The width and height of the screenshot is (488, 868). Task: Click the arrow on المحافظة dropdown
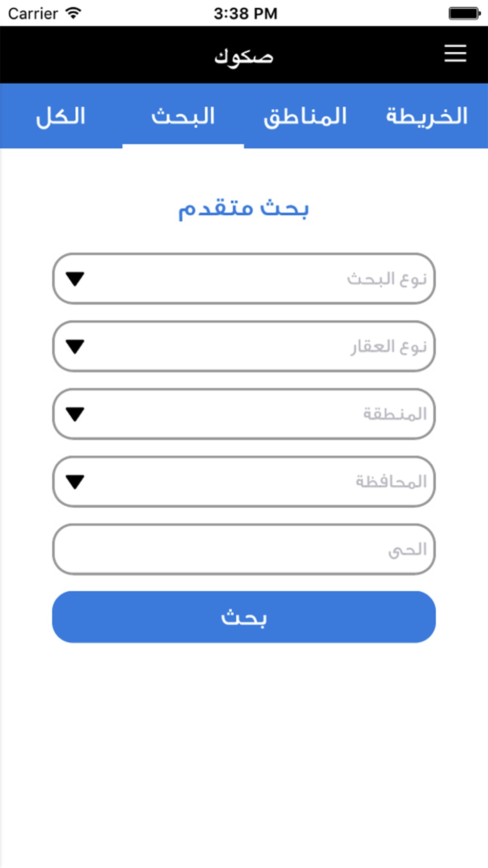tap(75, 482)
